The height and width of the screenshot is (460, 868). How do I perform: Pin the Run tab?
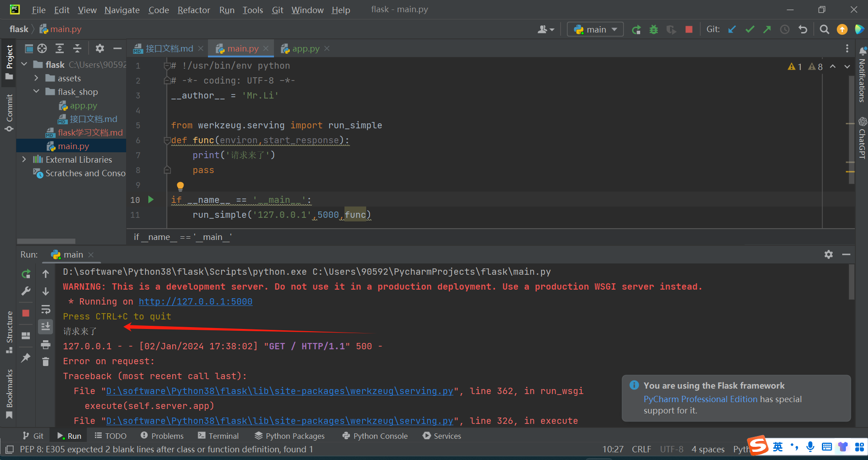26,358
